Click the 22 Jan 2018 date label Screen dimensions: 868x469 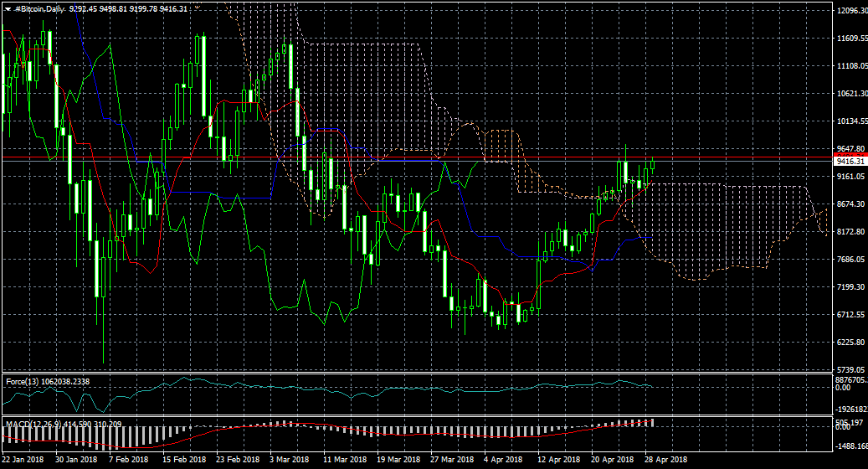coord(23,460)
